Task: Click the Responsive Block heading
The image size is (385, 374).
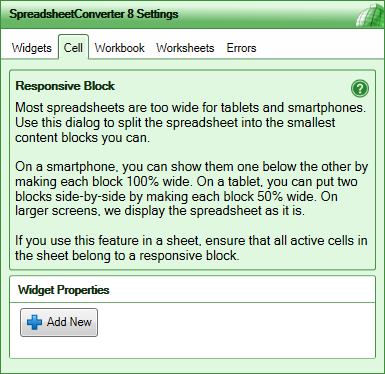Action: 65,86
